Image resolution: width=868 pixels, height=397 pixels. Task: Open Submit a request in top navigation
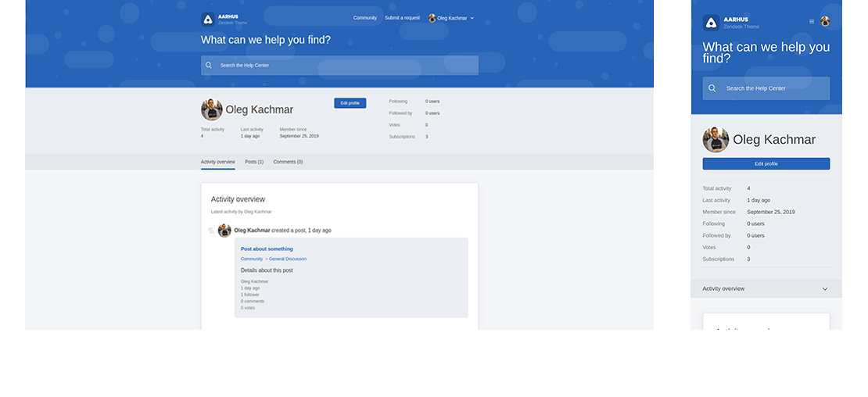coord(403,18)
